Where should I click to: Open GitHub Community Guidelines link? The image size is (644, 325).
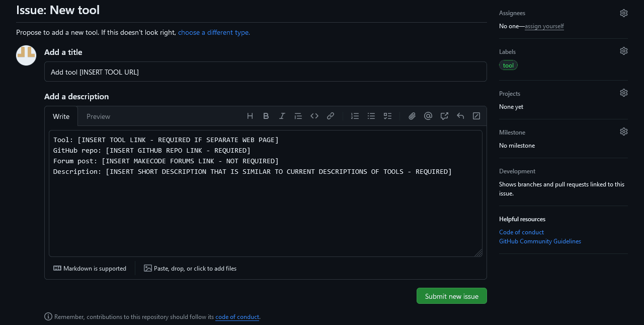coord(540,241)
